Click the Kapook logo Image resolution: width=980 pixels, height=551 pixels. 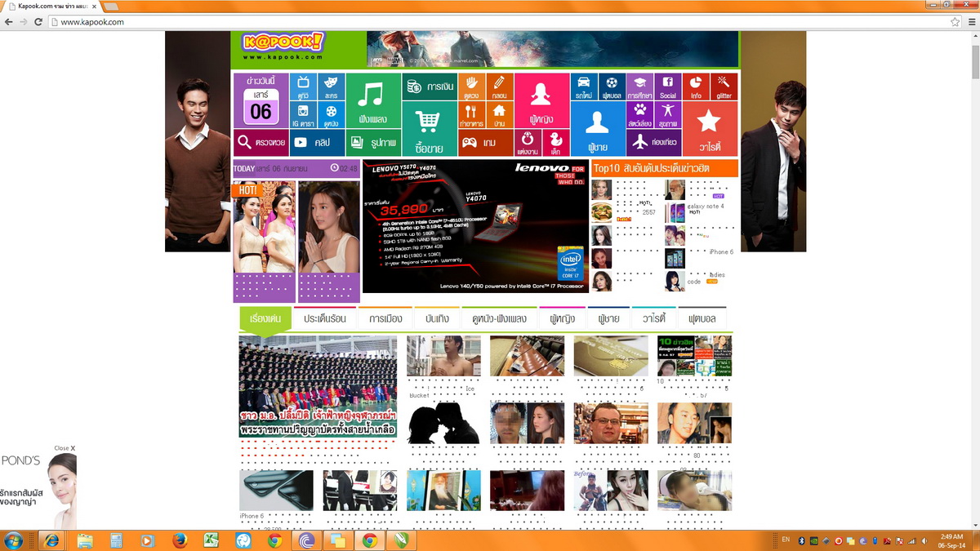[x=283, y=47]
